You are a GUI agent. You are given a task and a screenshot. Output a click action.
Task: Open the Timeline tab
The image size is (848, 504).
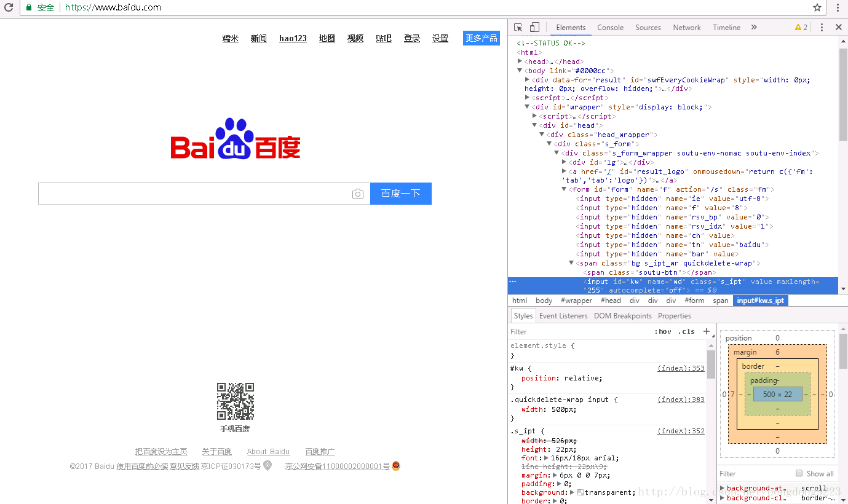pyautogui.click(x=726, y=28)
